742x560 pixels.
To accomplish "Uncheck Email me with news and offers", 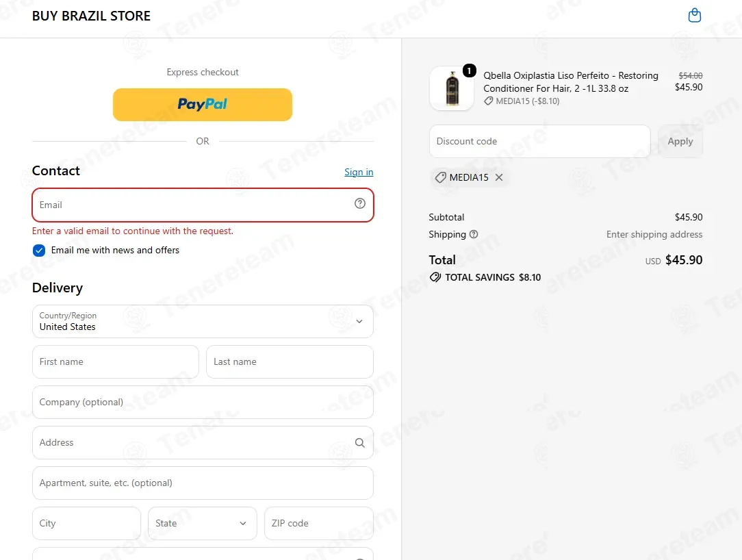I will pyautogui.click(x=39, y=251).
